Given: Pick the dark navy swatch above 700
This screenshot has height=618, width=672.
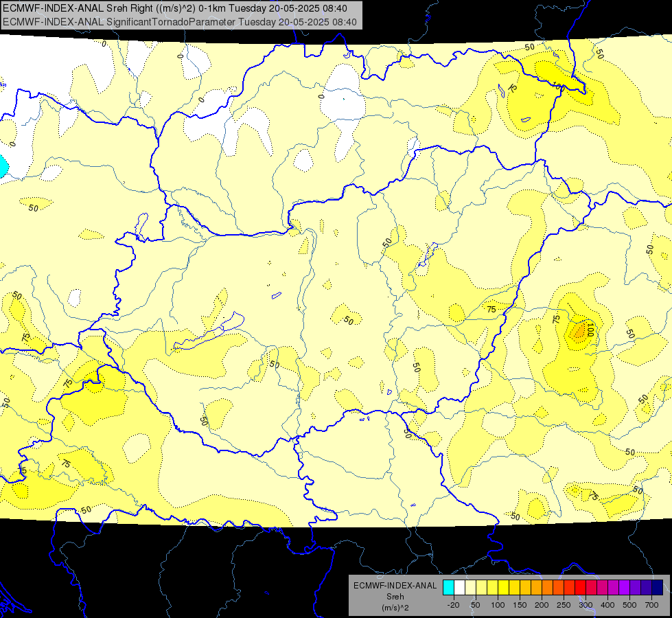Looking at the screenshot, I should [658, 587].
